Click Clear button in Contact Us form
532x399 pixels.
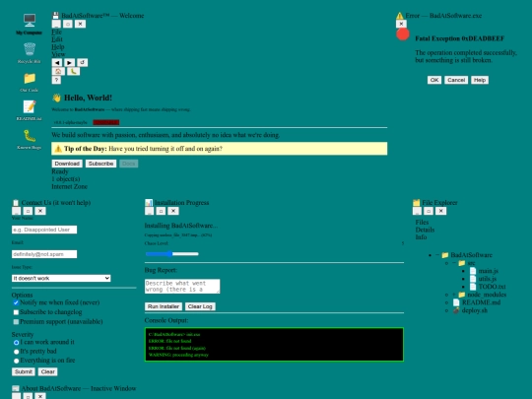[x=48, y=371]
